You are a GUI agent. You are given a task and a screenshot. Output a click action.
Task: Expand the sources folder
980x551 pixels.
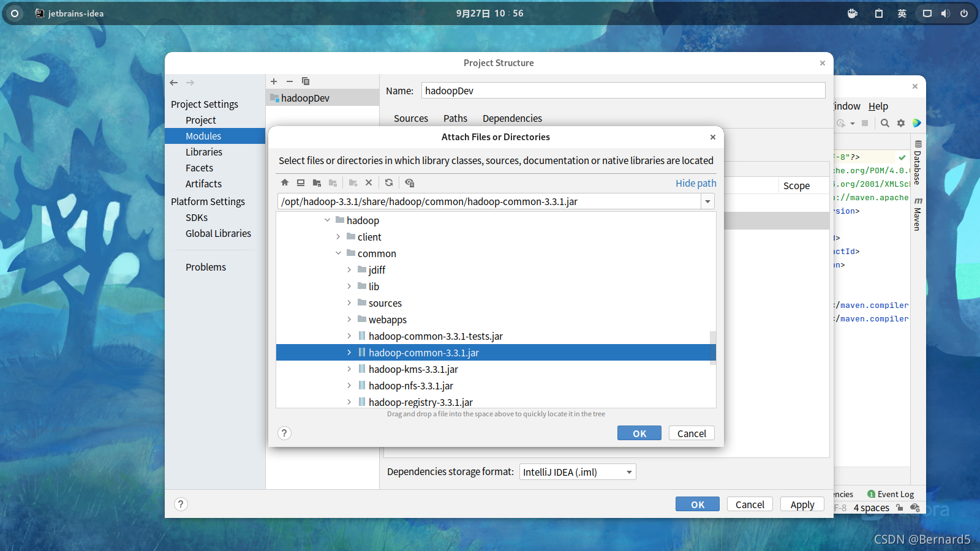(x=349, y=303)
